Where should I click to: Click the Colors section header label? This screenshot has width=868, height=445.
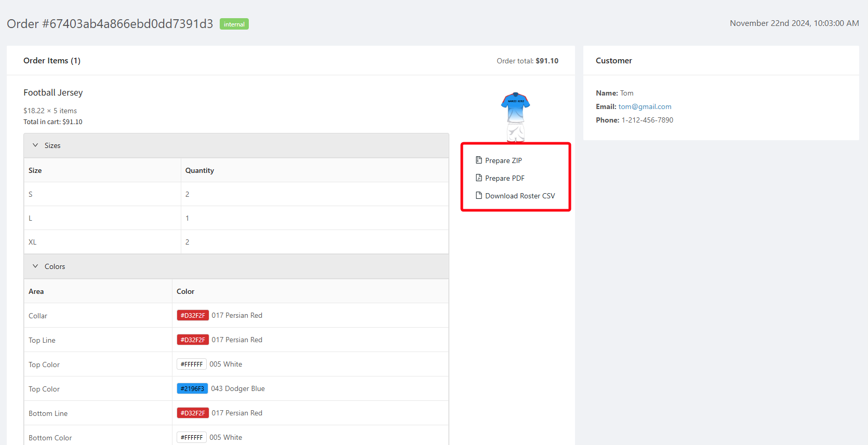pyautogui.click(x=55, y=266)
